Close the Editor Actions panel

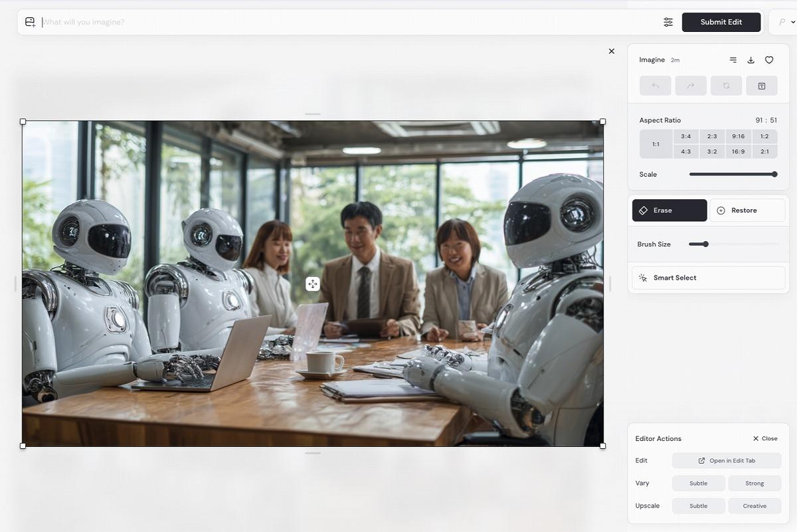click(764, 438)
